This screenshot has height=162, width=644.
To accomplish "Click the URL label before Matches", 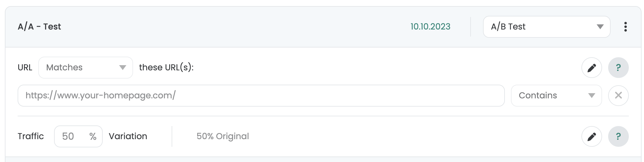I will (x=25, y=67).
